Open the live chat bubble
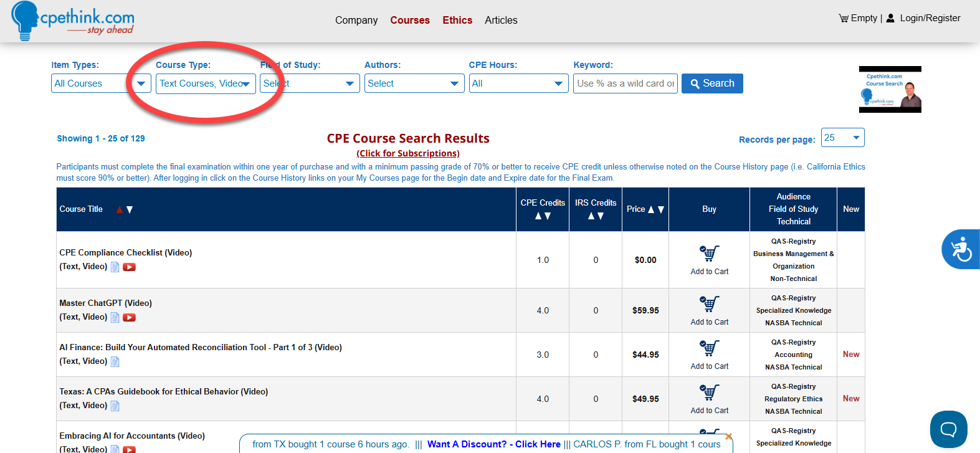980x453 pixels. pos(949,429)
